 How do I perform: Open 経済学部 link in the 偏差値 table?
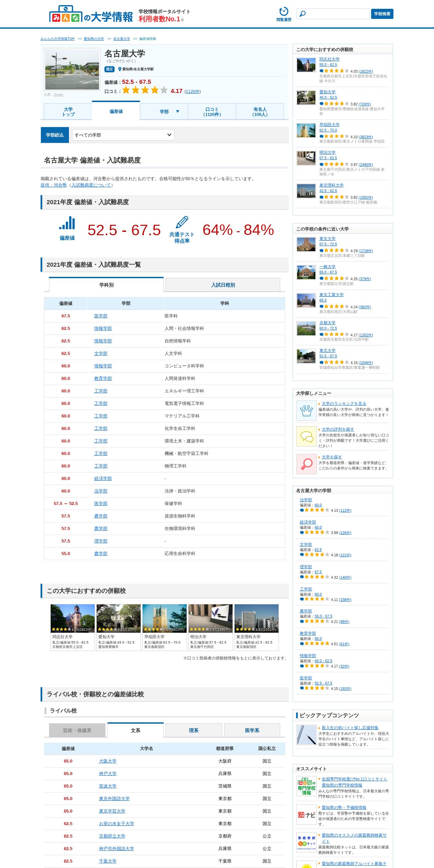pyautogui.click(x=103, y=479)
